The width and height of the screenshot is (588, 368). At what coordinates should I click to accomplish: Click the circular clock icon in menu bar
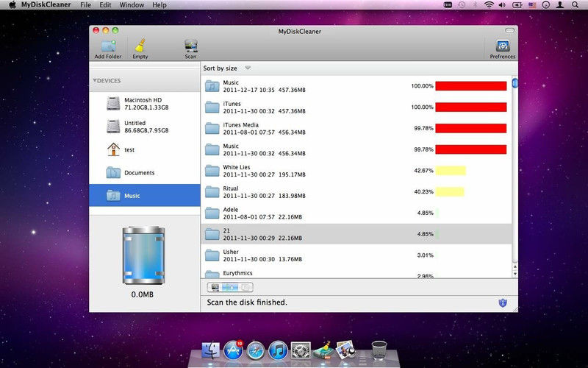546,5
